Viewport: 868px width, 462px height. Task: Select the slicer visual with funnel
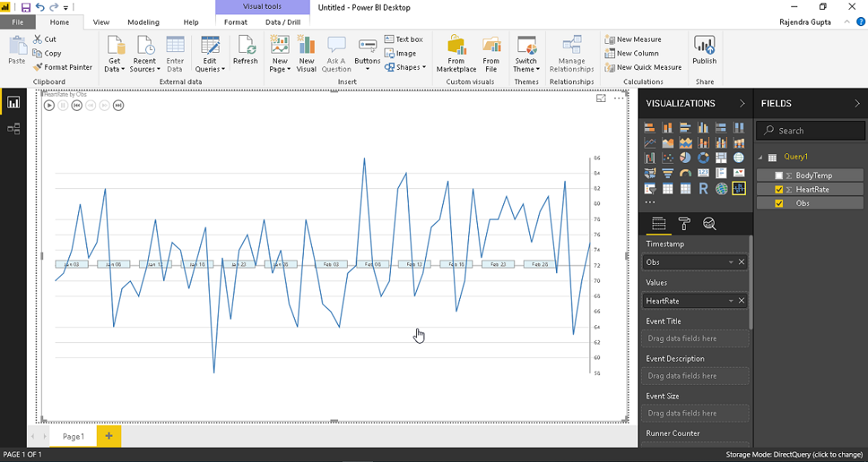(x=650, y=188)
